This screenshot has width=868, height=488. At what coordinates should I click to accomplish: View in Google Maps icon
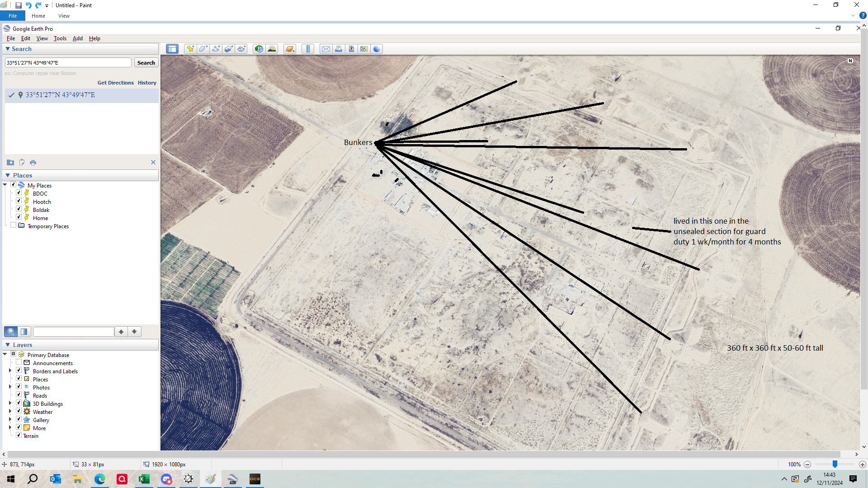point(364,49)
